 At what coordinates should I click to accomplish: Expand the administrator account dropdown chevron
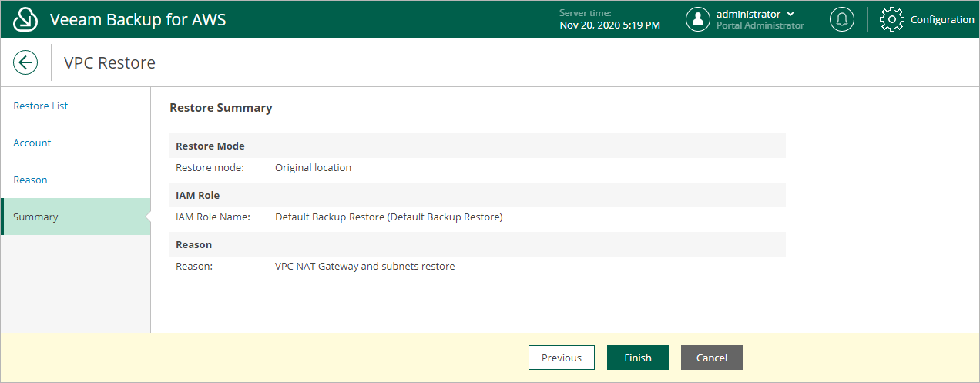(x=790, y=14)
